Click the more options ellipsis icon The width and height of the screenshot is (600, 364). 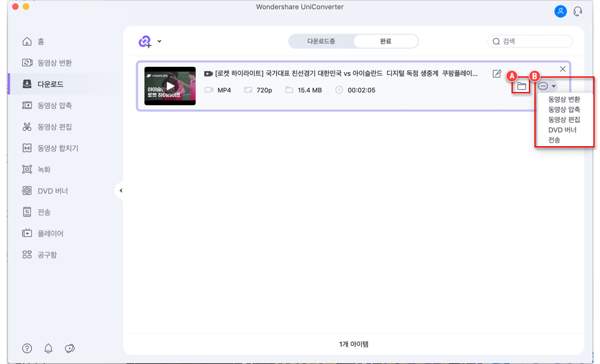[x=543, y=86]
